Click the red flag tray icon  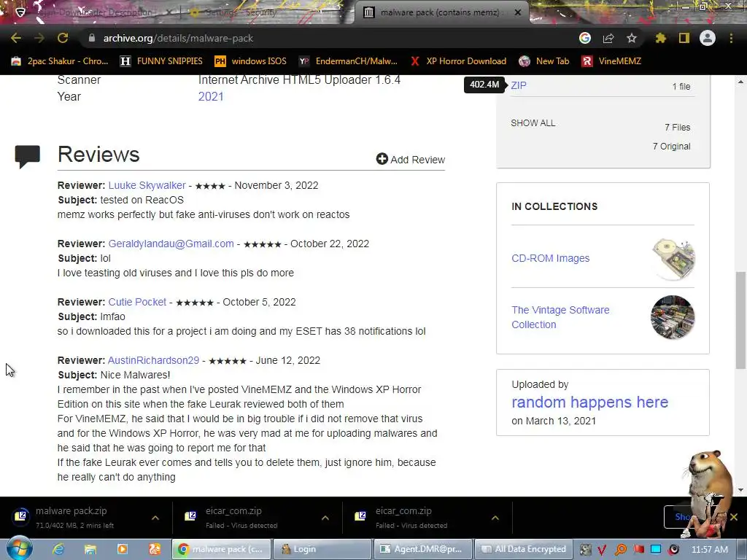(638, 549)
